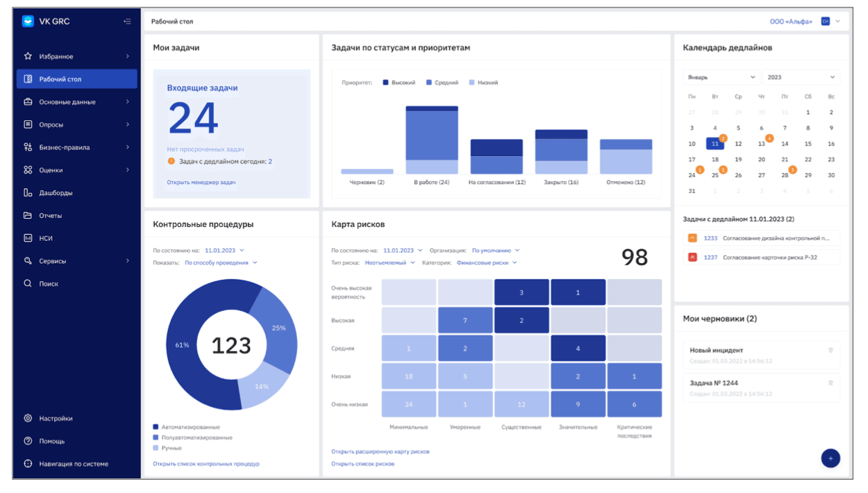This screenshot has height=493, width=868.
Task: Click the VK GRC logo icon
Action: click(x=28, y=22)
